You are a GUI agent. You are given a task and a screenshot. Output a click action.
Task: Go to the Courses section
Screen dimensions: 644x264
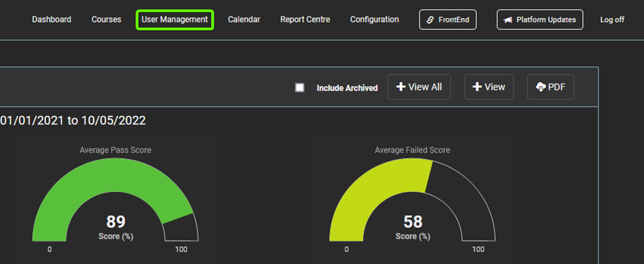(107, 20)
